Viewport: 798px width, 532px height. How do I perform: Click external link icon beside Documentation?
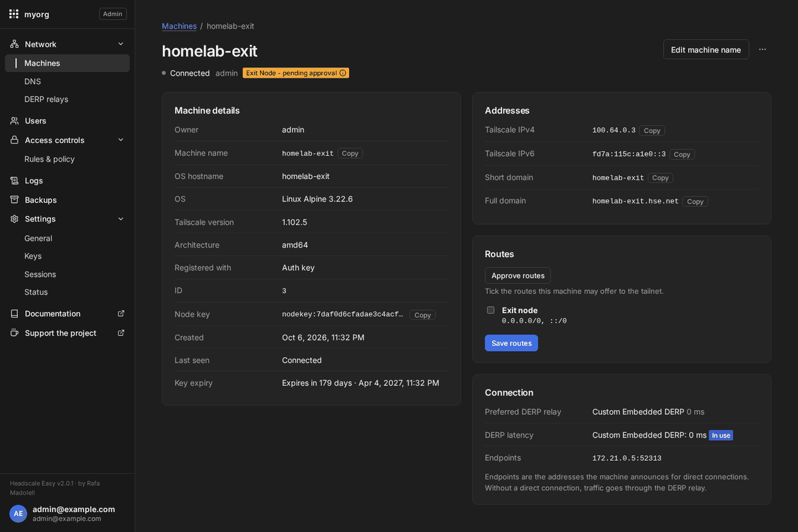(121, 314)
